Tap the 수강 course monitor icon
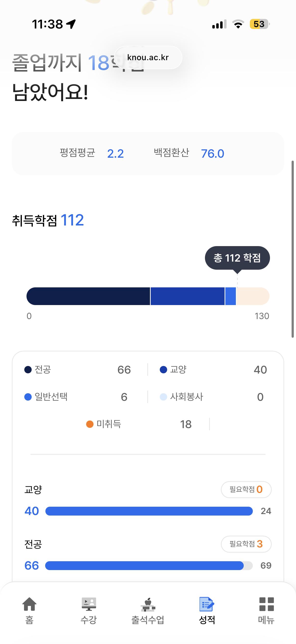 pyautogui.click(x=89, y=604)
